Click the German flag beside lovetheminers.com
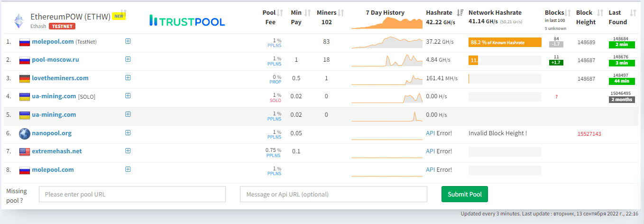644x224 pixels. tap(25, 79)
